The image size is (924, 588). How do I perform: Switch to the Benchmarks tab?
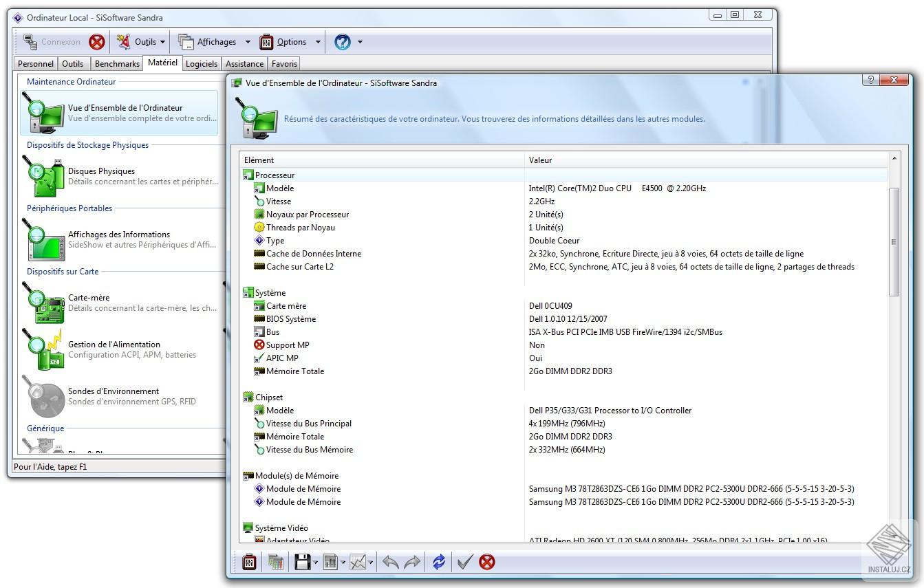(x=117, y=63)
